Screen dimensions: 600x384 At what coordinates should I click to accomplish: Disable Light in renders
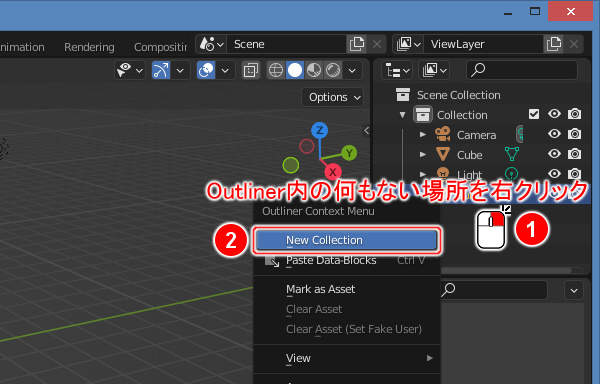tap(574, 174)
